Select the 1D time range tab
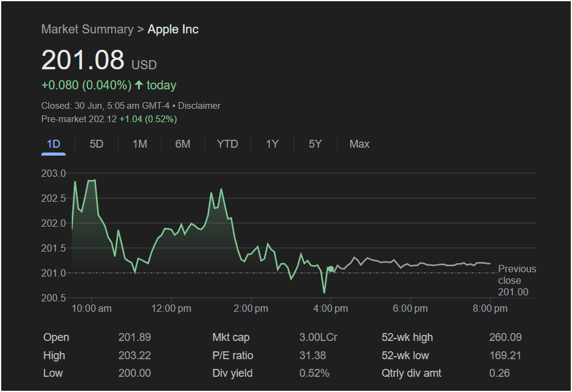The height and width of the screenshot is (392, 572). point(53,144)
